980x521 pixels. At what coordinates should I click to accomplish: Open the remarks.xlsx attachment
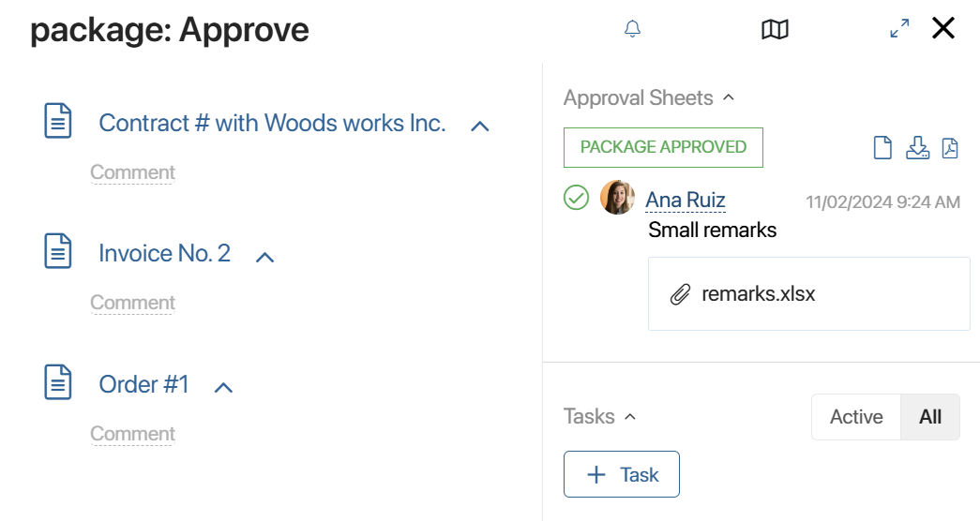pyautogui.click(x=758, y=293)
